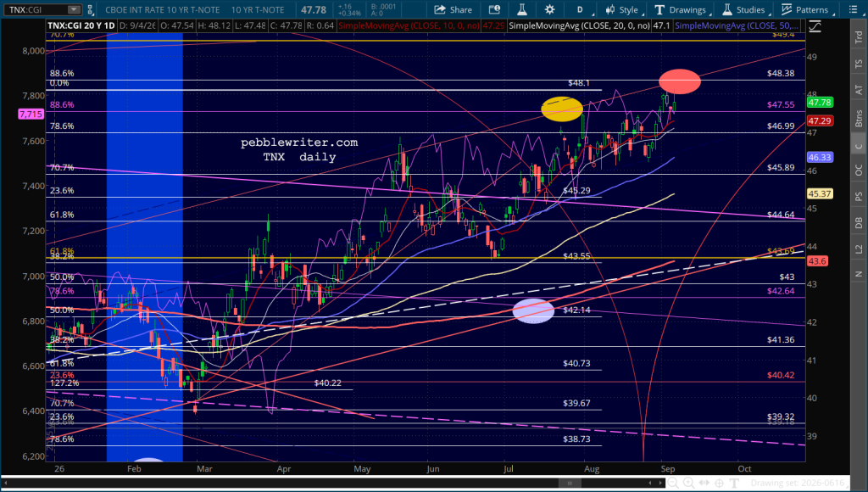Open the Share chart menu
The height and width of the screenshot is (492, 868).
pos(453,9)
